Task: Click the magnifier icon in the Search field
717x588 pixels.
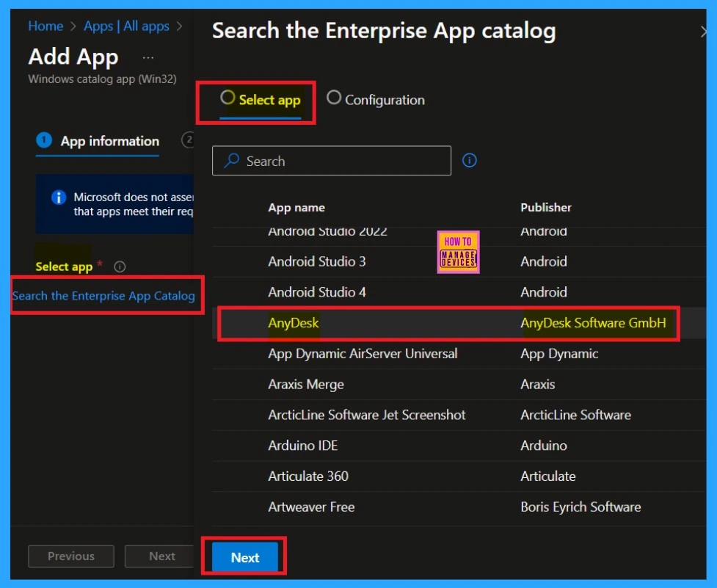Action: coord(232,161)
